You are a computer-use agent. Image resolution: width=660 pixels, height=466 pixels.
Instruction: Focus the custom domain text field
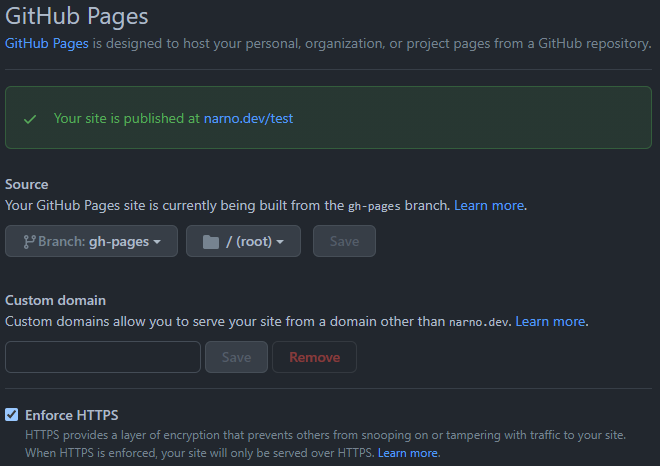tap(103, 357)
